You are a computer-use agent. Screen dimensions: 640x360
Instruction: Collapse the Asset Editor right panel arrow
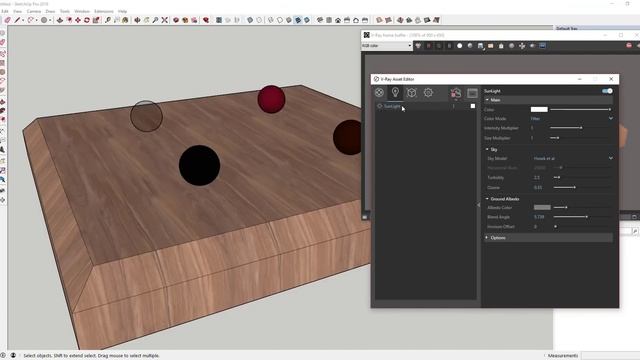coord(478,205)
